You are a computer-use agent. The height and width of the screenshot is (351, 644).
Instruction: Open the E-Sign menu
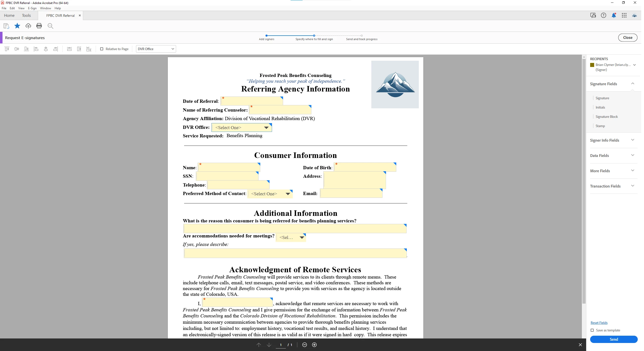32,8
